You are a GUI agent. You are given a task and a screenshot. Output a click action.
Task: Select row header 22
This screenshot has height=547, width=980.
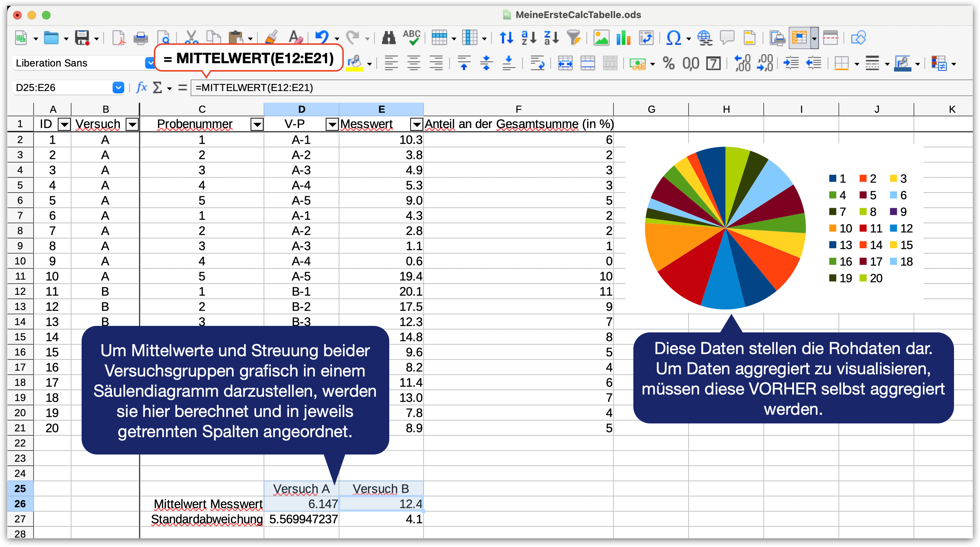tap(20, 443)
